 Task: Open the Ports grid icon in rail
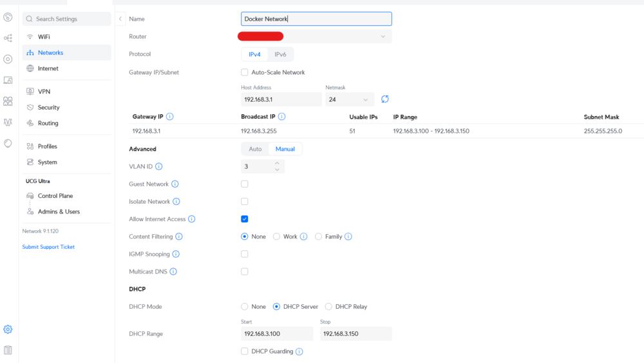[8, 101]
